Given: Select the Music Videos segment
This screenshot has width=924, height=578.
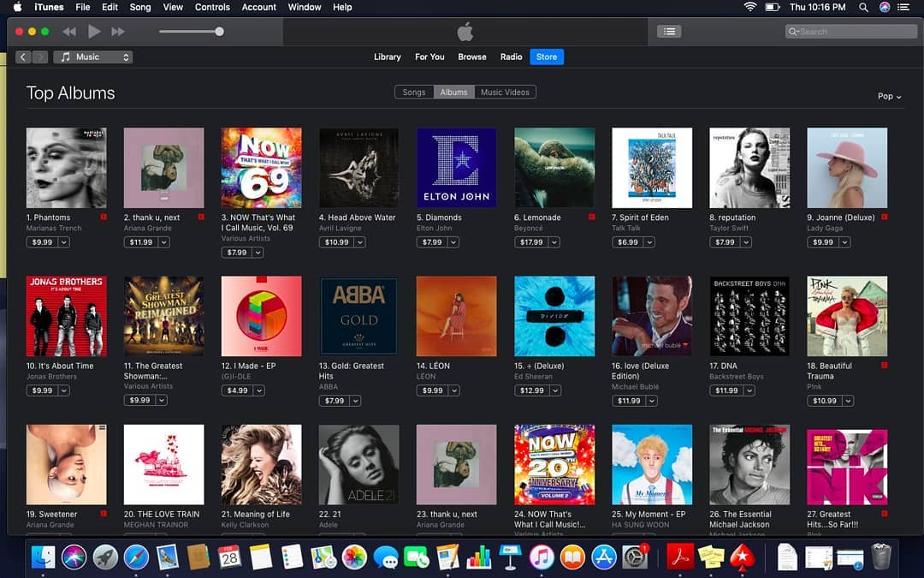Looking at the screenshot, I should [505, 92].
